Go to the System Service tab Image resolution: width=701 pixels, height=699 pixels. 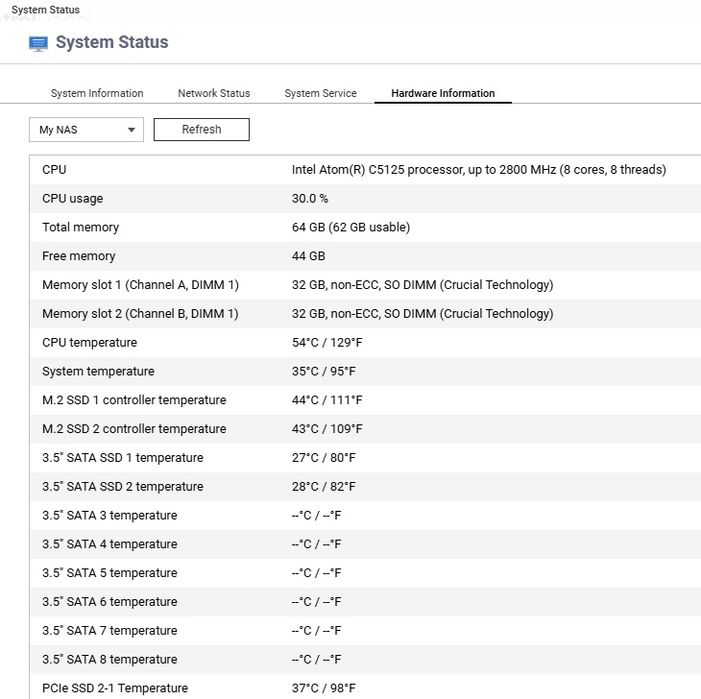(x=320, y=94)
